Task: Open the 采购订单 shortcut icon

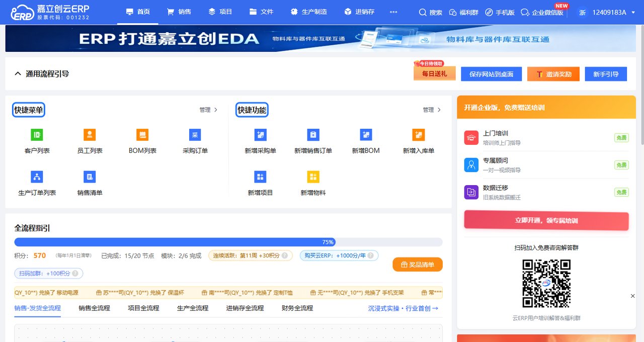Action: pyautogui.click(x=195, y=135)
